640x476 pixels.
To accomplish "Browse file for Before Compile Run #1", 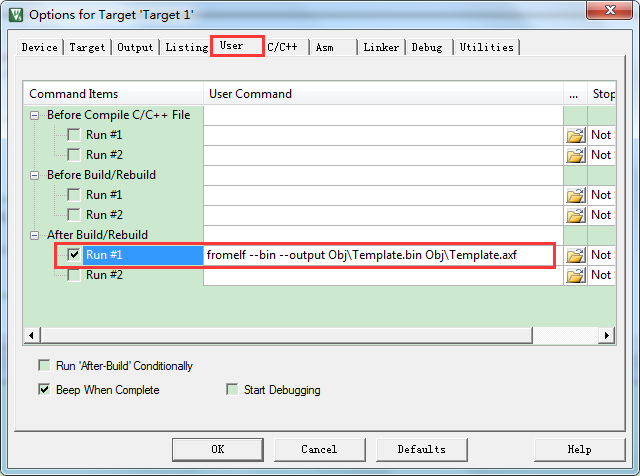I will 575,135.
